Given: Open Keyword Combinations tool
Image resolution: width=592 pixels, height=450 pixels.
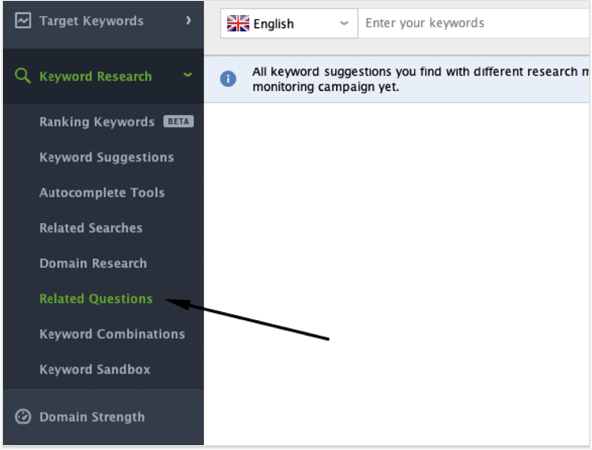Looking at the screenshot, I should click(x=112, y=334).
